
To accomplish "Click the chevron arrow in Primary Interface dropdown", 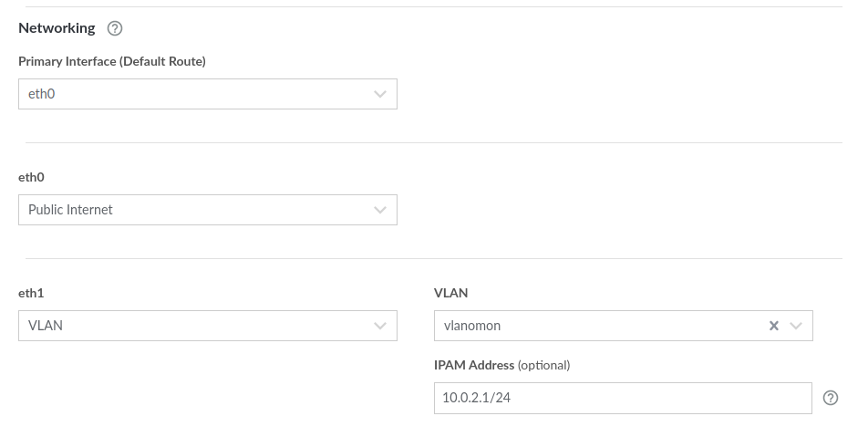I will [380, 94].
